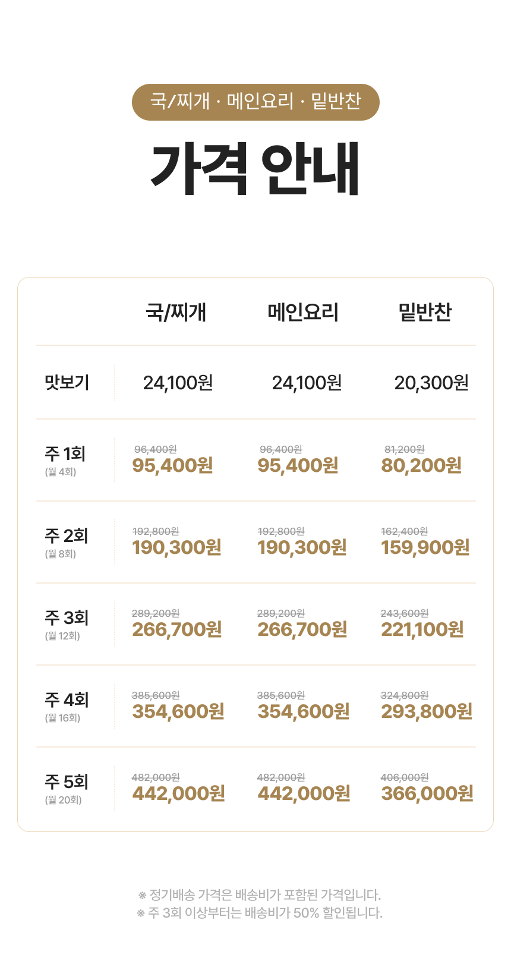Select the 밑반찬 column header
The image size is (511, 980).
[425, 312]
